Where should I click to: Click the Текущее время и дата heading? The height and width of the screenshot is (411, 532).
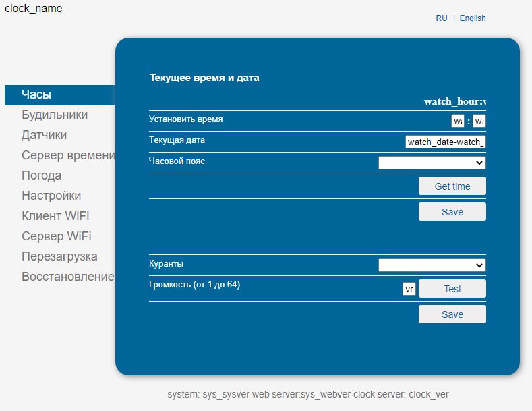(x=204, y=78)
